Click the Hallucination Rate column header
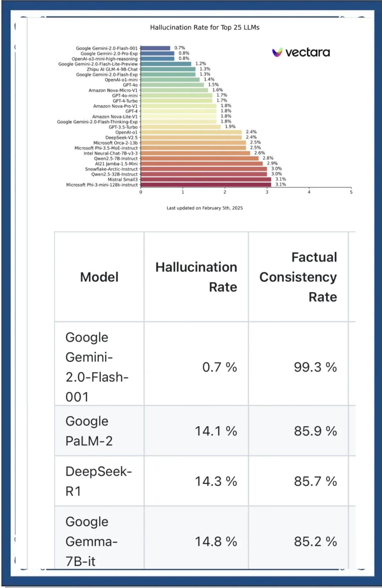Screen dimensions: 382x588 pyautogui.click(x=196, y=277)
